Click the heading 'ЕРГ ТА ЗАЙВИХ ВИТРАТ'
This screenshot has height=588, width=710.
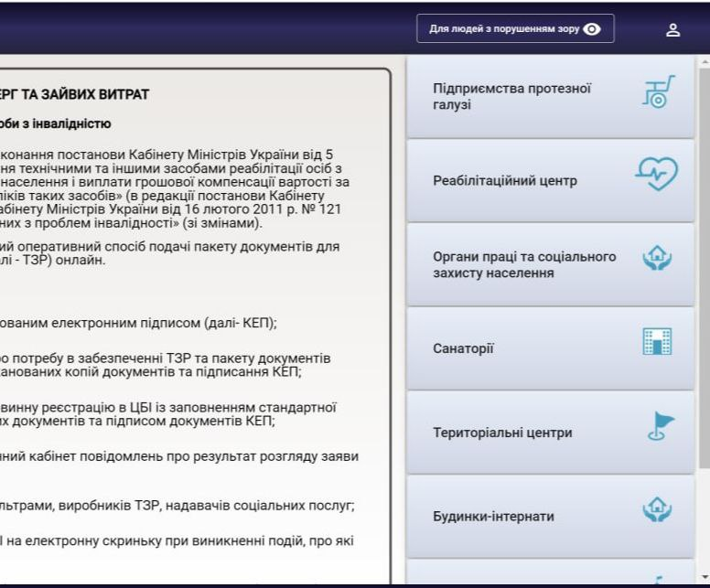tap(75, 94)
